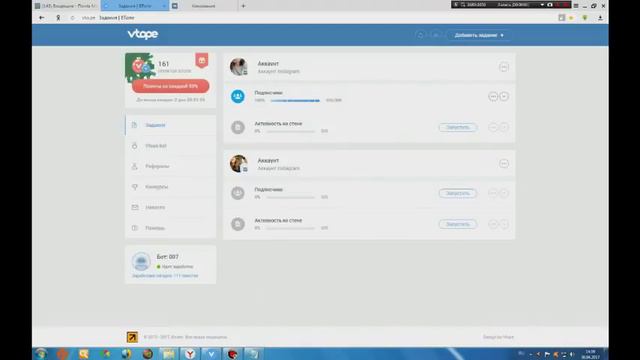The width and height of the screenshot is (640, 360).
Task: Click the taskbar clock
Action: point(590,354)
